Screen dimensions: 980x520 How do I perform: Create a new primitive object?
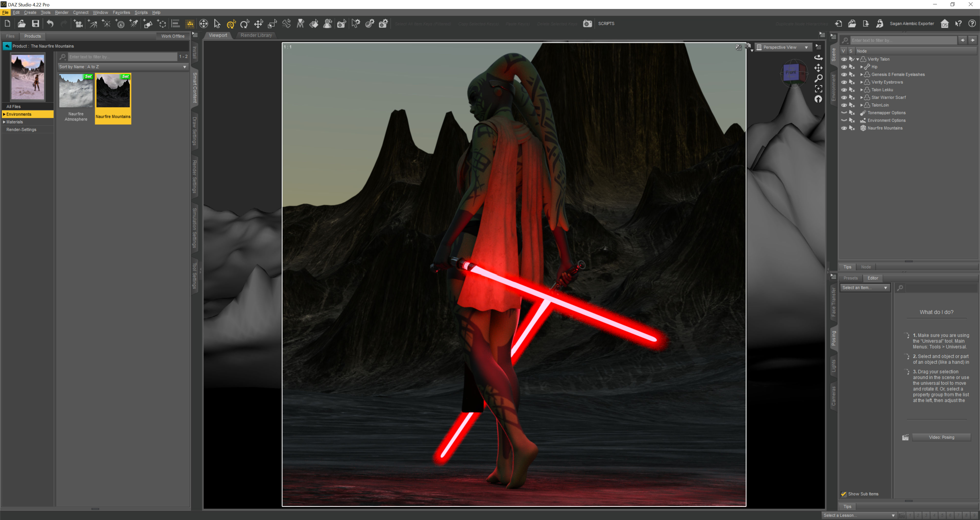pos(148,23)
